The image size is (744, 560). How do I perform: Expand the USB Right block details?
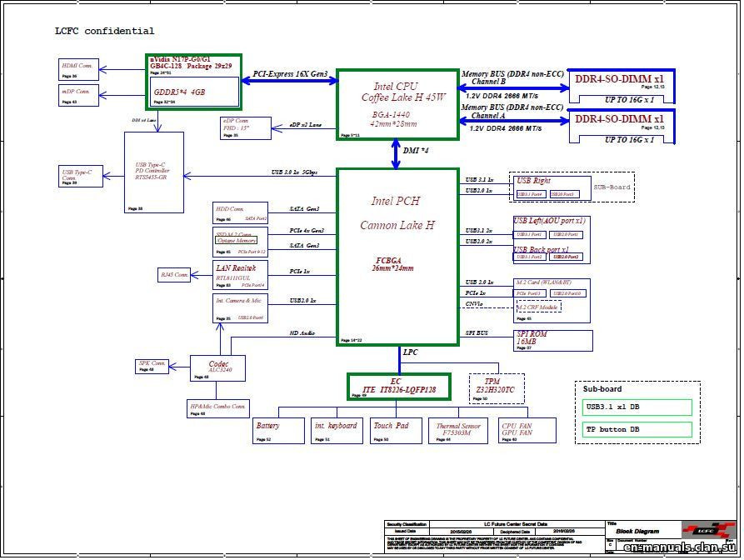[552, 187]
